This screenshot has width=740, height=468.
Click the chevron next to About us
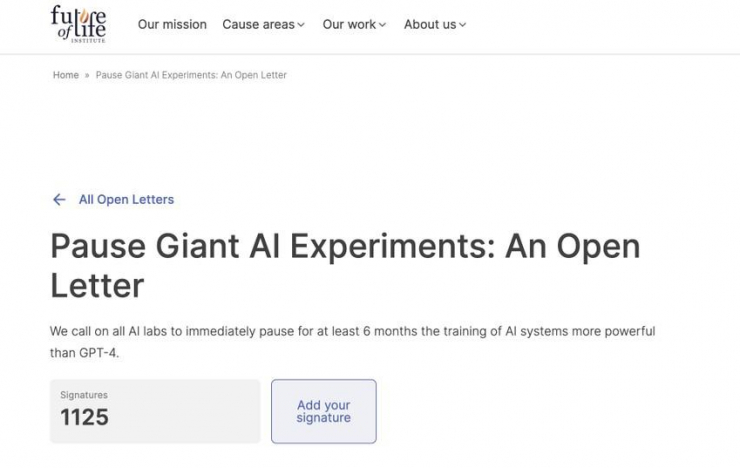click(462, 25)
